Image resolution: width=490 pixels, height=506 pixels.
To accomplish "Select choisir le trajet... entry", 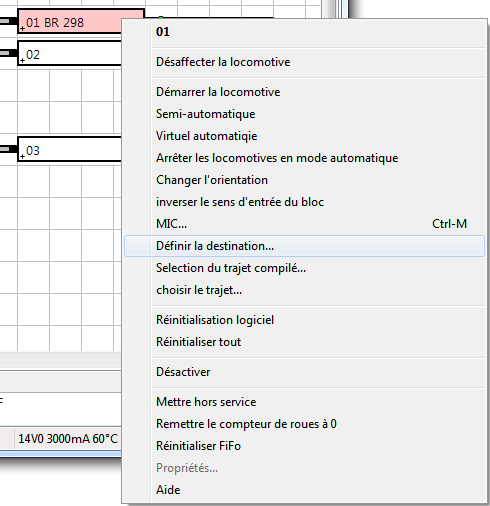I will pyautogui.click(x=304, y=290).
